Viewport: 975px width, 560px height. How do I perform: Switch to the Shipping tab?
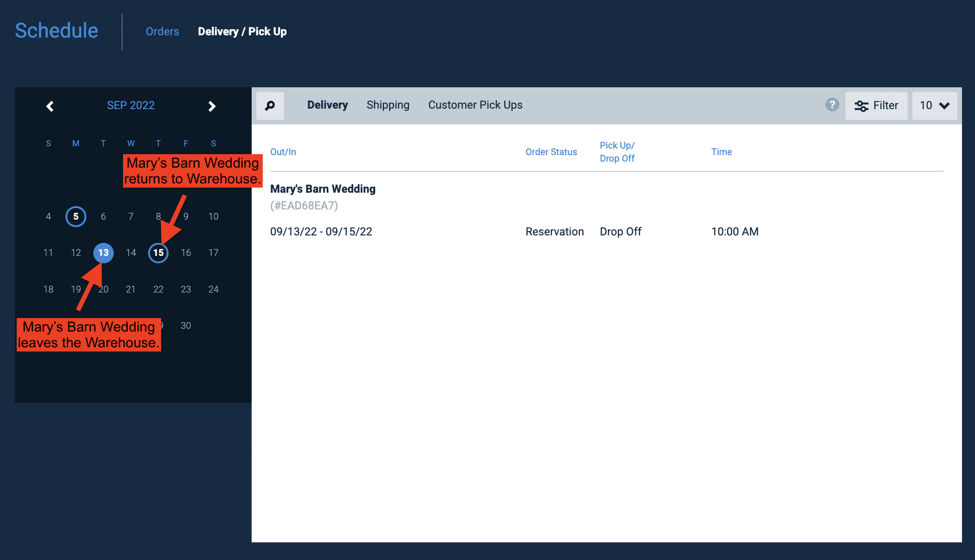click(x=388, y=105)
